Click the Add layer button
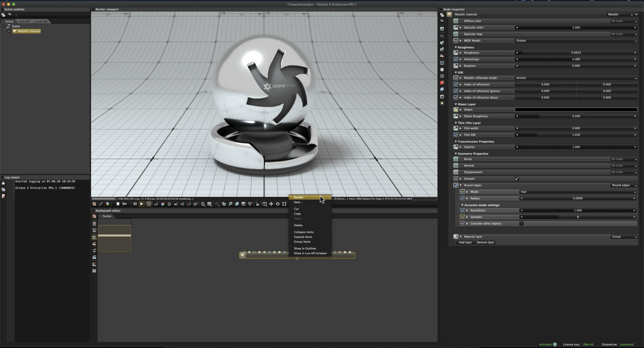The width and height of the screenshot is (644, 348). click(x=465, y=242)
